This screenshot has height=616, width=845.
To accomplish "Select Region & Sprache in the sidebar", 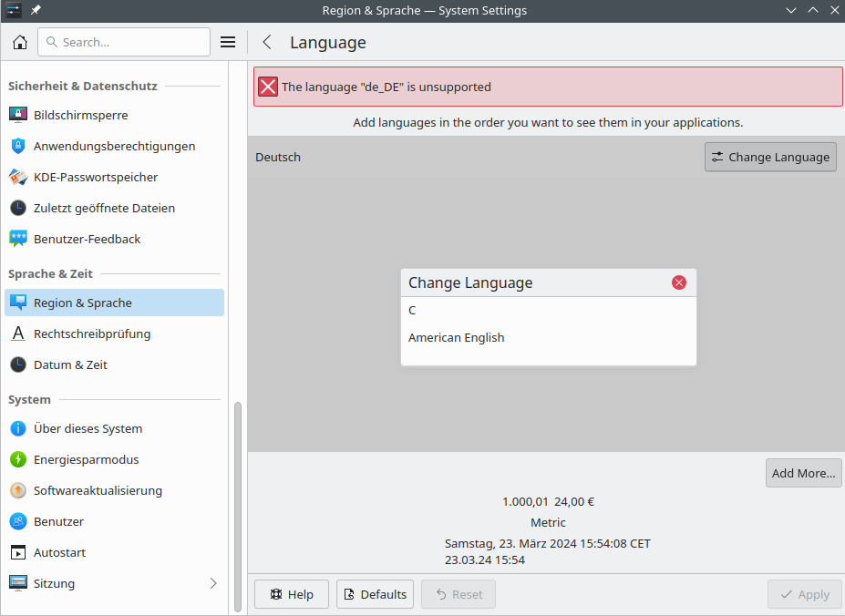I will [x=114, y=303].
